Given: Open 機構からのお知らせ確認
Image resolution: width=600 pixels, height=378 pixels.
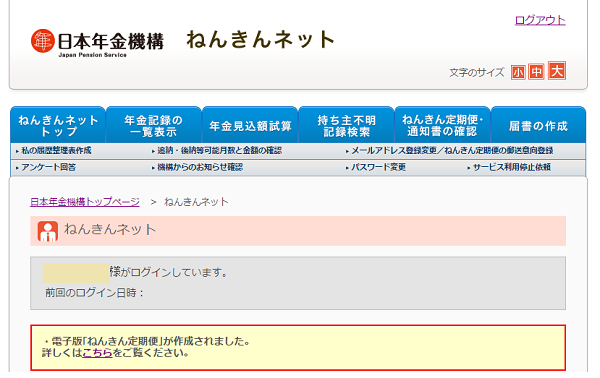Looking at the screenshot, I should 200,167.
